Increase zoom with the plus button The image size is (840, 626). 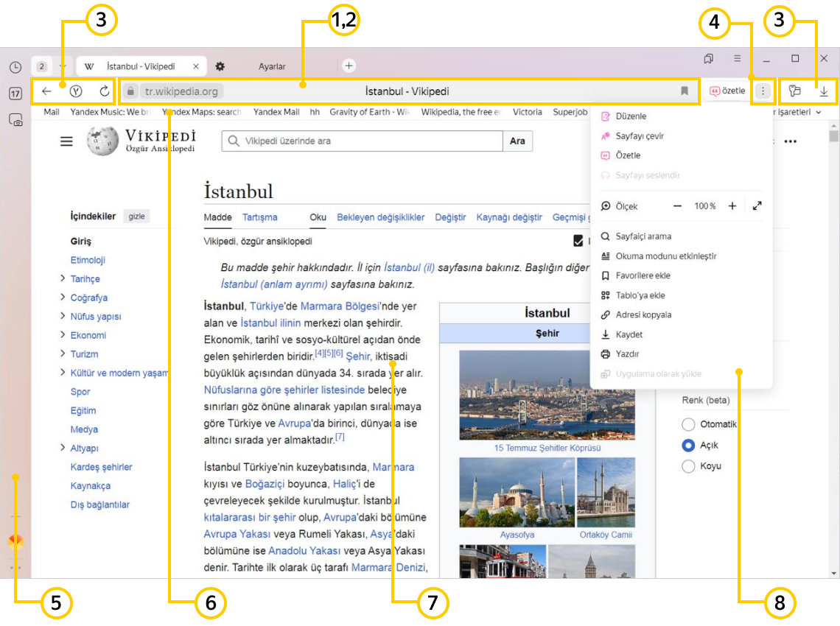pos(732,206)
